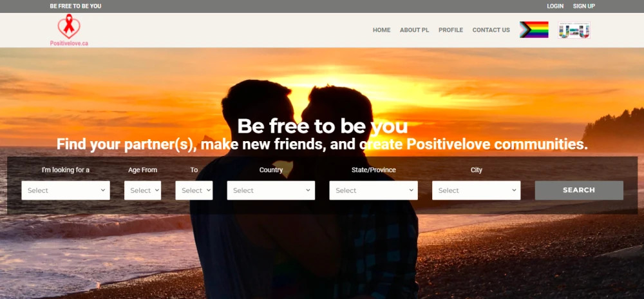Click the "Be free to be you" headline

(323, 126)
